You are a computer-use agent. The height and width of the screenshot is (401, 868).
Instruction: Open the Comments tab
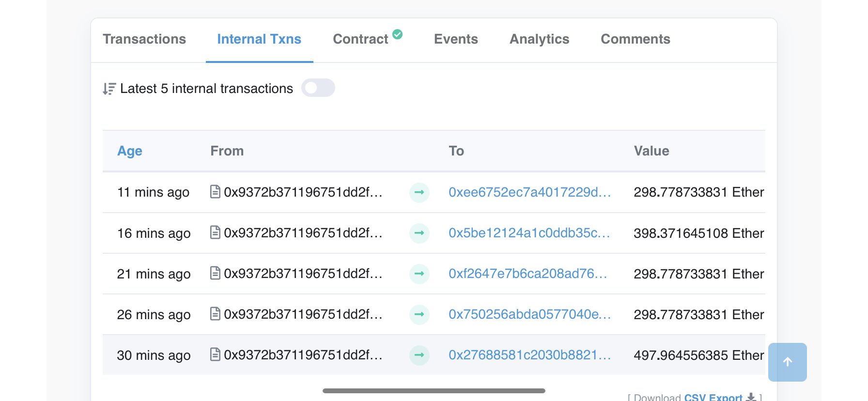click(635, 39)
